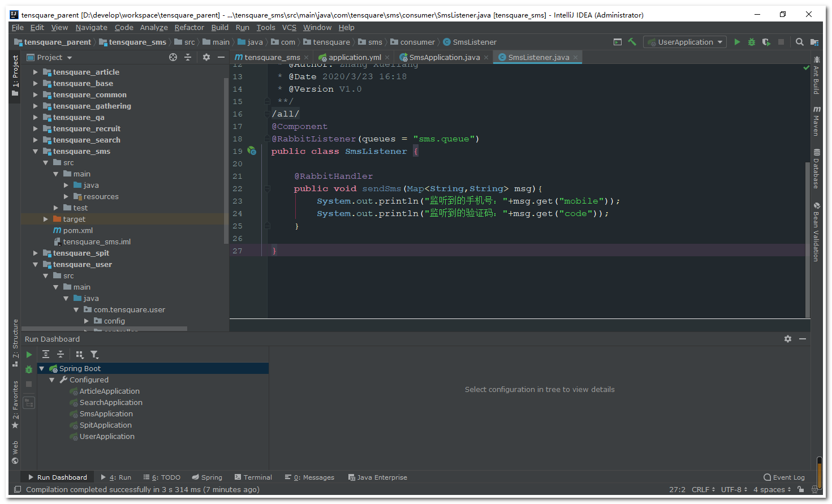The height and width of the screenshot is (504, 832).
Task: Close the SmsListener.java tab
Action: tap(575, 58)
